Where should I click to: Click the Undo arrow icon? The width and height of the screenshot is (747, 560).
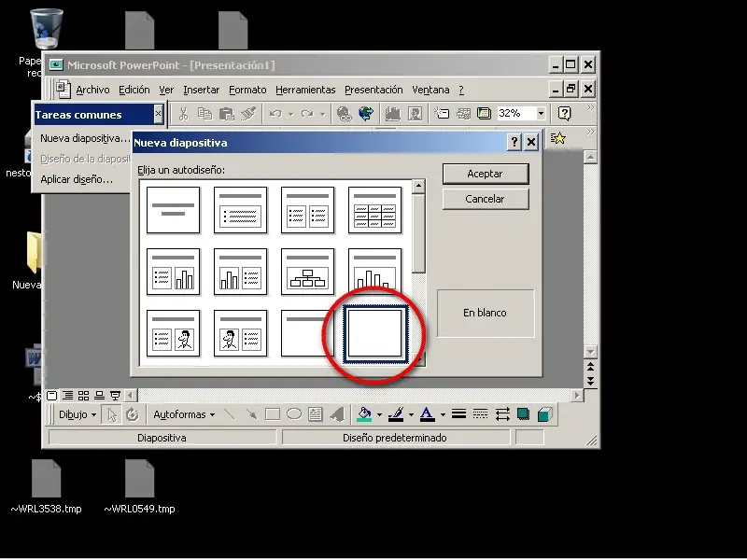275,113
